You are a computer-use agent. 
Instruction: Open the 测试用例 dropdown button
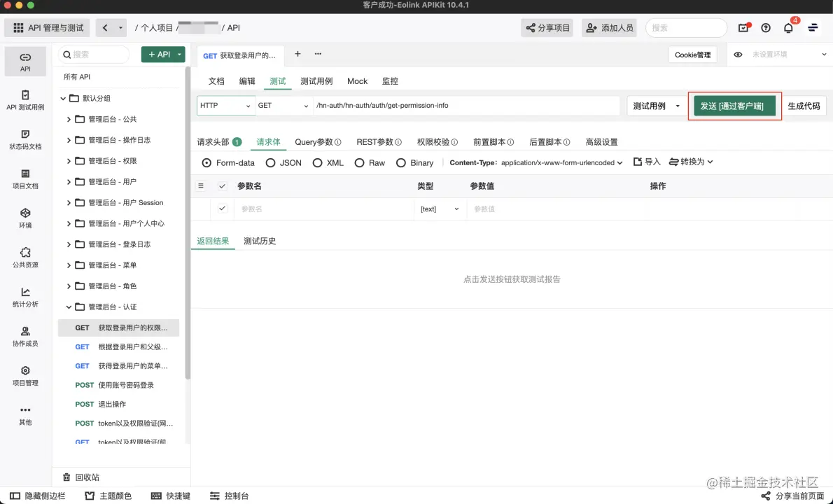pos(656,106)
